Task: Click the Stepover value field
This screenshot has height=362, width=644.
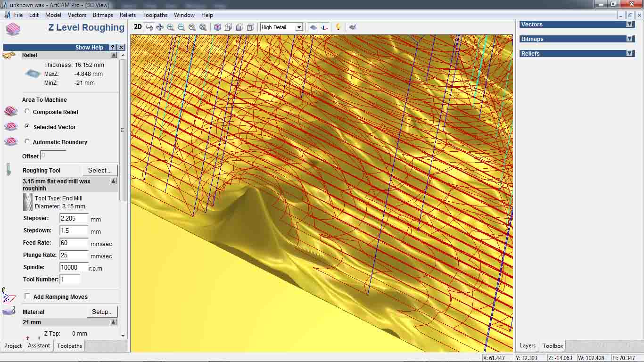Action: pos(74,218)
